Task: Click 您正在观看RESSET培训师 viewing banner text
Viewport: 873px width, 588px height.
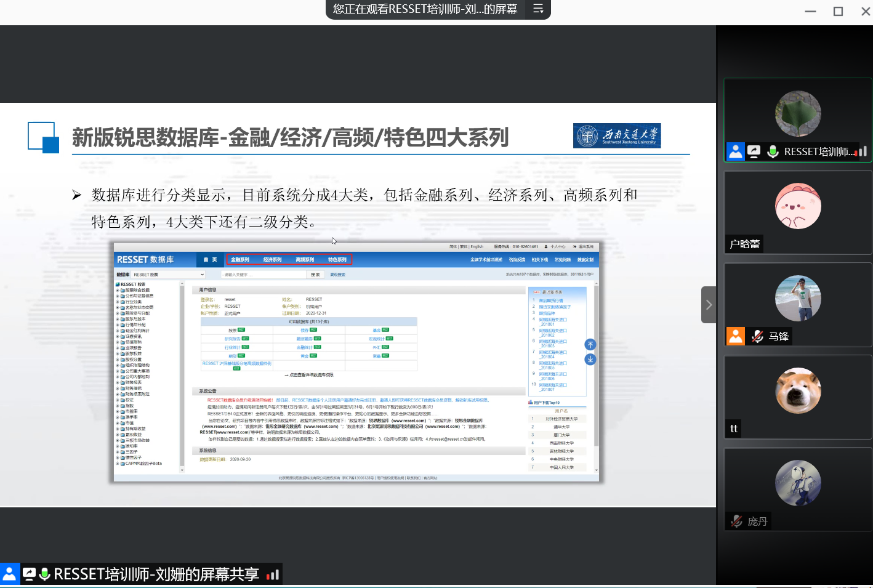Action: (425, 9)
